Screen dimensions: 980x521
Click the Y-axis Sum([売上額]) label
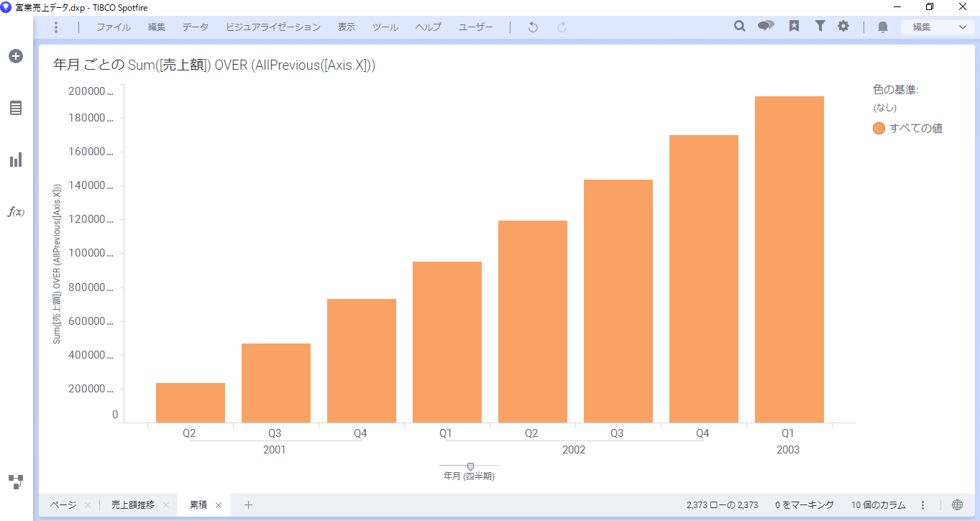[57, 264]
